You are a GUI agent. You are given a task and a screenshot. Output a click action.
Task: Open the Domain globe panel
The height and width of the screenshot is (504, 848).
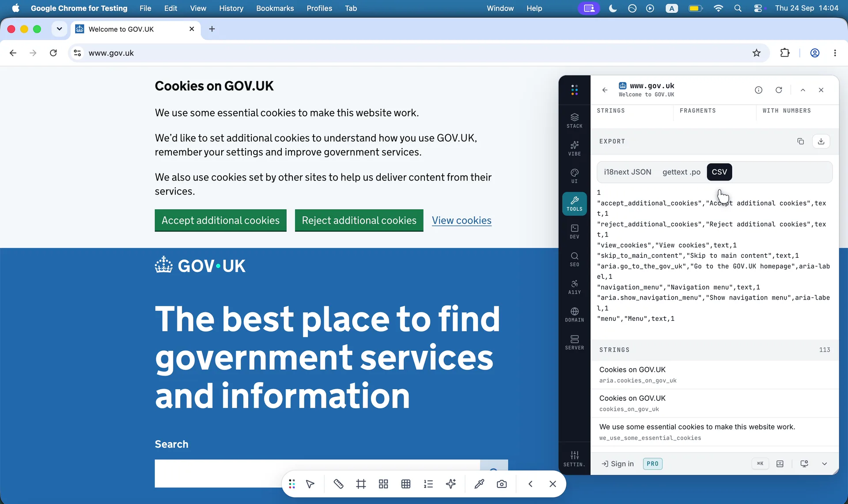574,315
